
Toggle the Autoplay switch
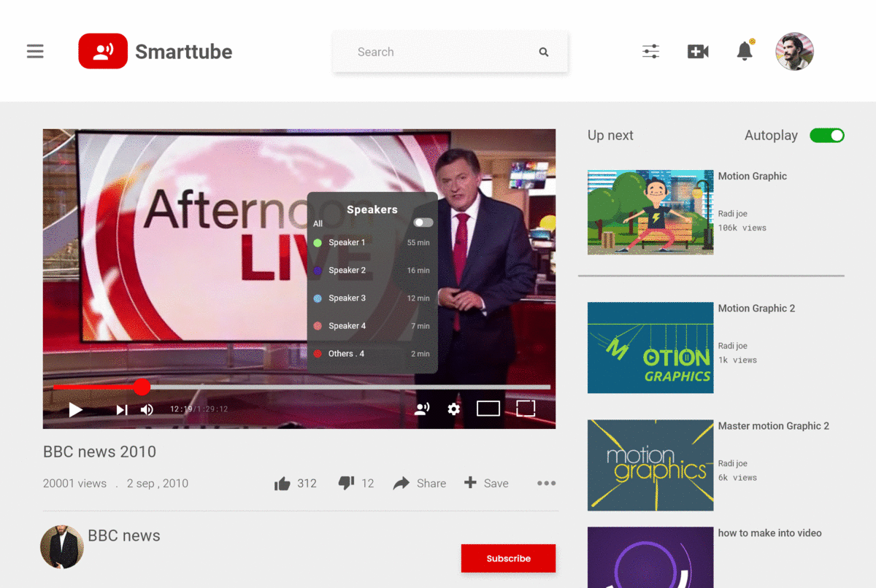point(827,136)
